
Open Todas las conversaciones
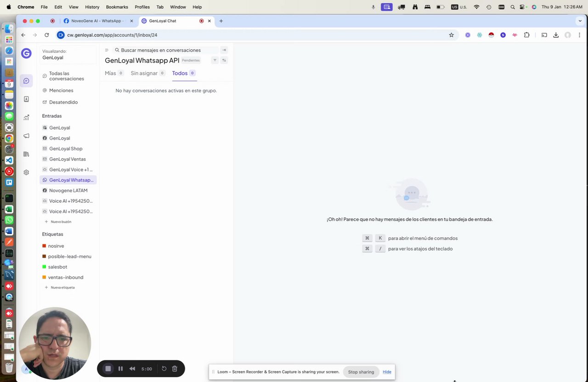pyautogui.click(x=68, y=76)
